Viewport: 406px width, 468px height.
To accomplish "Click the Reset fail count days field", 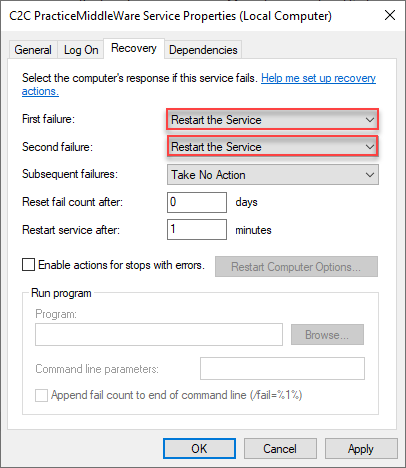I will 197,202.
